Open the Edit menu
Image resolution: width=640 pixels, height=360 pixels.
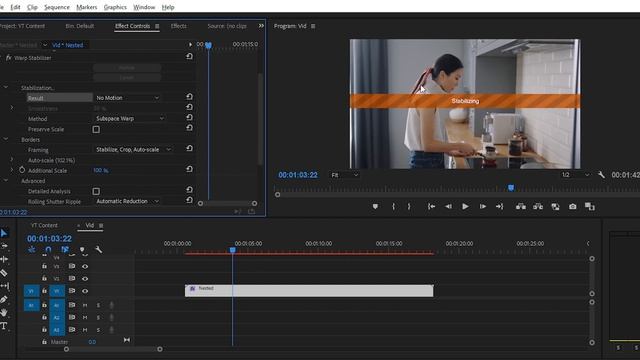click(15, 7)
